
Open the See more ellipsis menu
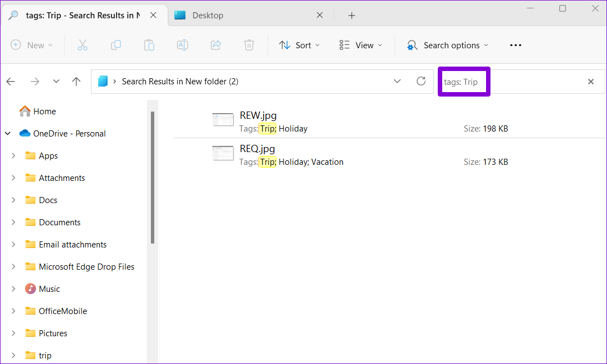tap(515, 45)
